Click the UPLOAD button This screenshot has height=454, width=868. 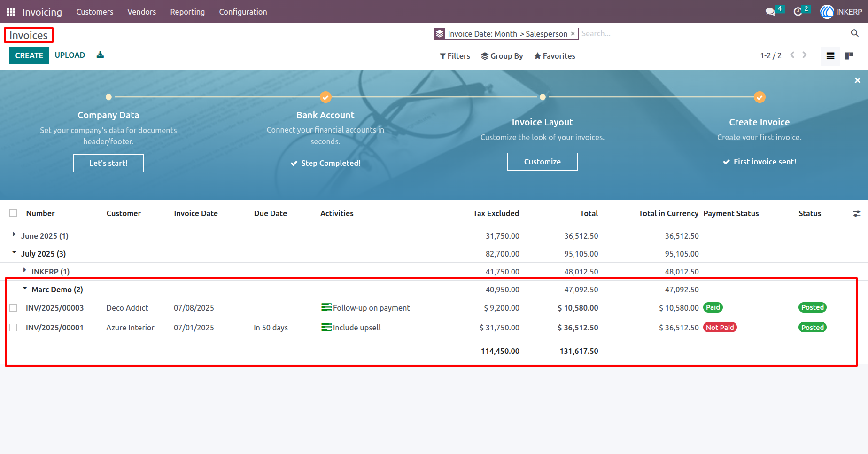(70, 55)
